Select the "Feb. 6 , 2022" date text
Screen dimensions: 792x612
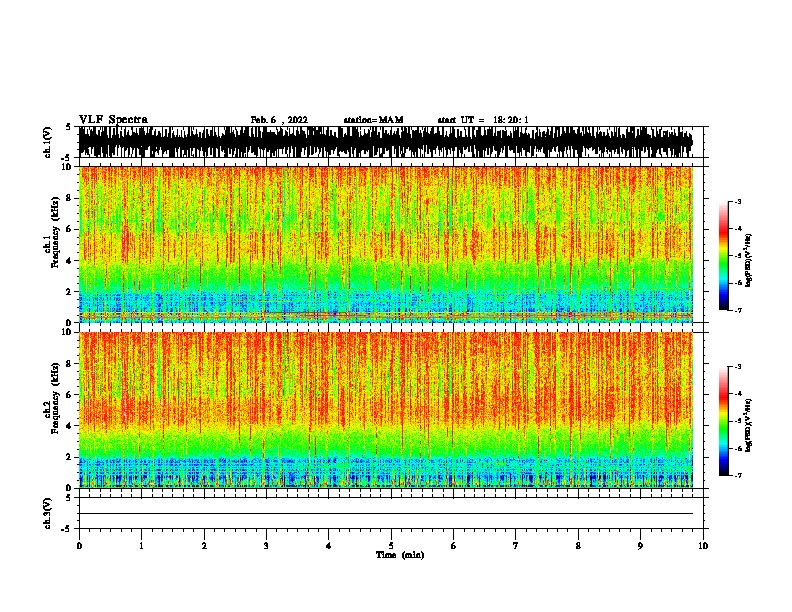click(x=279, y=120)
